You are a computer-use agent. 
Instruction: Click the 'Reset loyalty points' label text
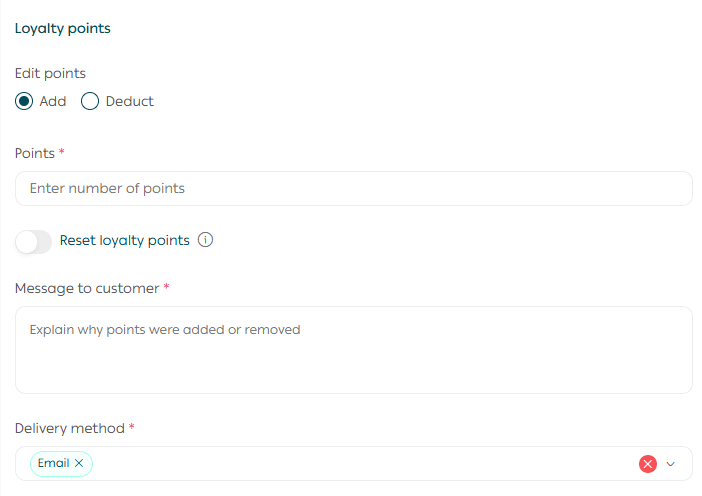(125, 240)
